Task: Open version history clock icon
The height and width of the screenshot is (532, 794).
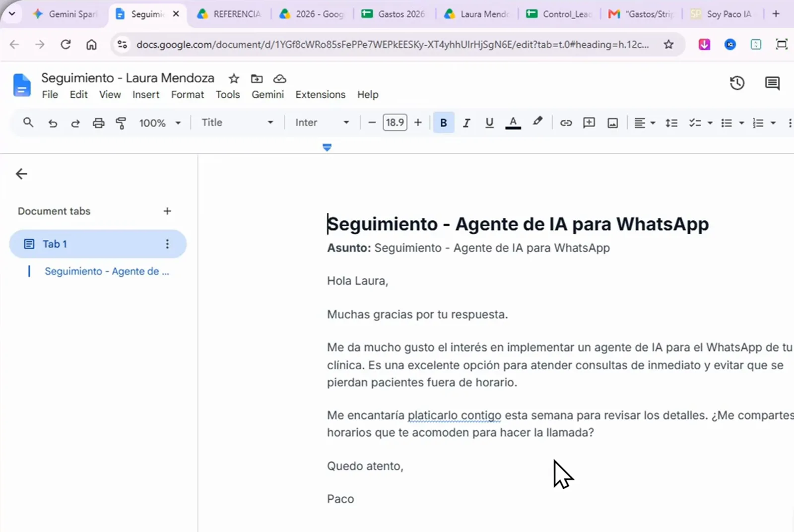Action: [x=737, y=83]
